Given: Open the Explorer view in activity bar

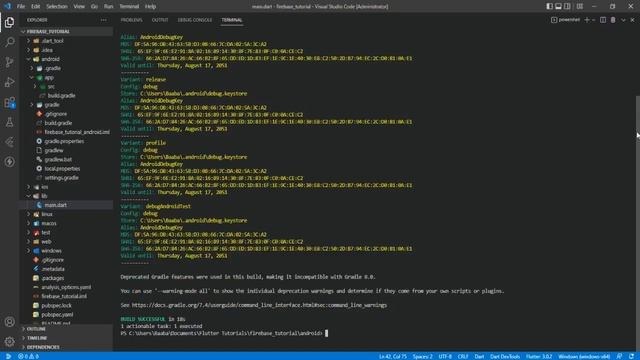Looking at the screenshot, I should pyautogui.click(x=9, y=22).
